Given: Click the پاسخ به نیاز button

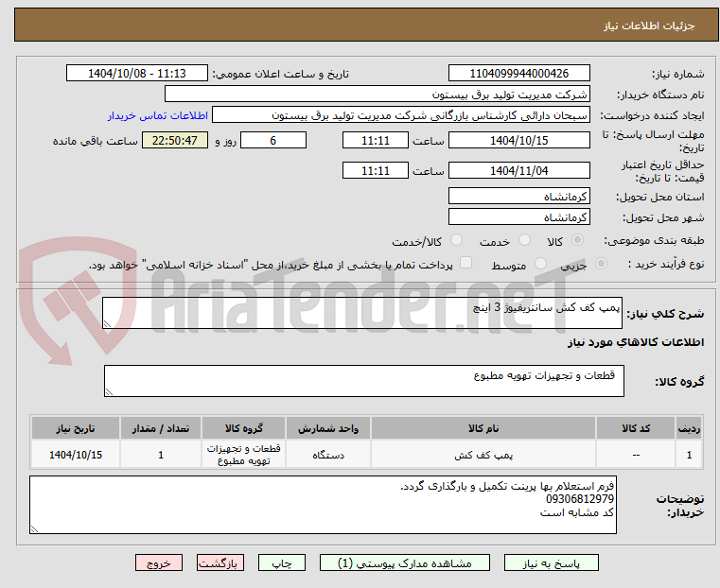Looking at the screenshot, I should [x=551, y=562].
